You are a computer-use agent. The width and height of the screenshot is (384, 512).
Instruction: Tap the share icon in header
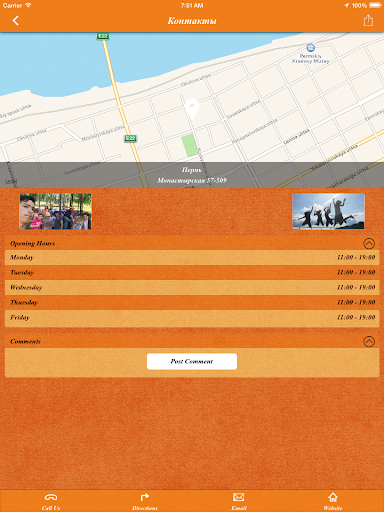pos(368,20)
